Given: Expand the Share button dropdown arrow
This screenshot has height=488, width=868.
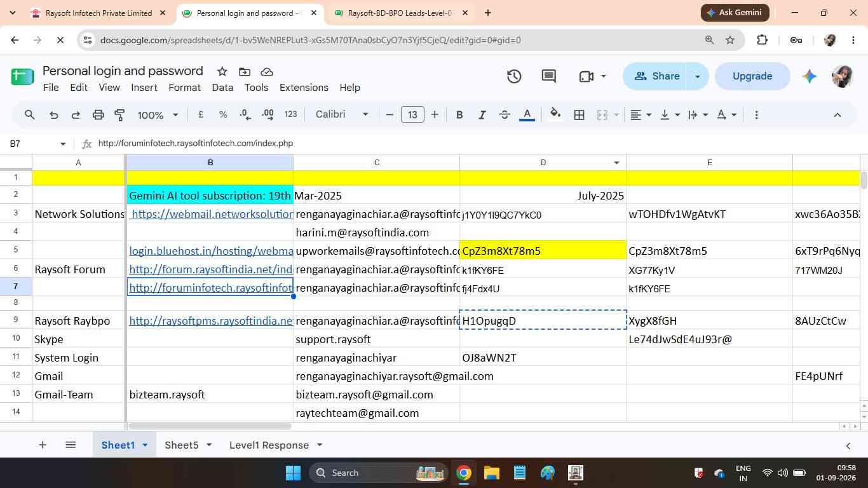Looking at the screenshot, I should (x=697, y=76).
